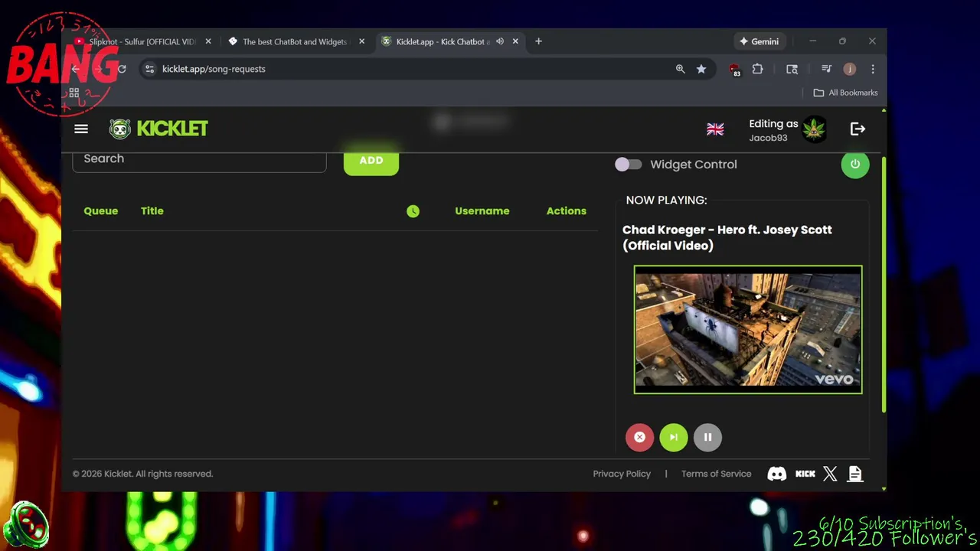Click the Title column header
Screen dimensions: 980x551
click(x=152, y=211)
